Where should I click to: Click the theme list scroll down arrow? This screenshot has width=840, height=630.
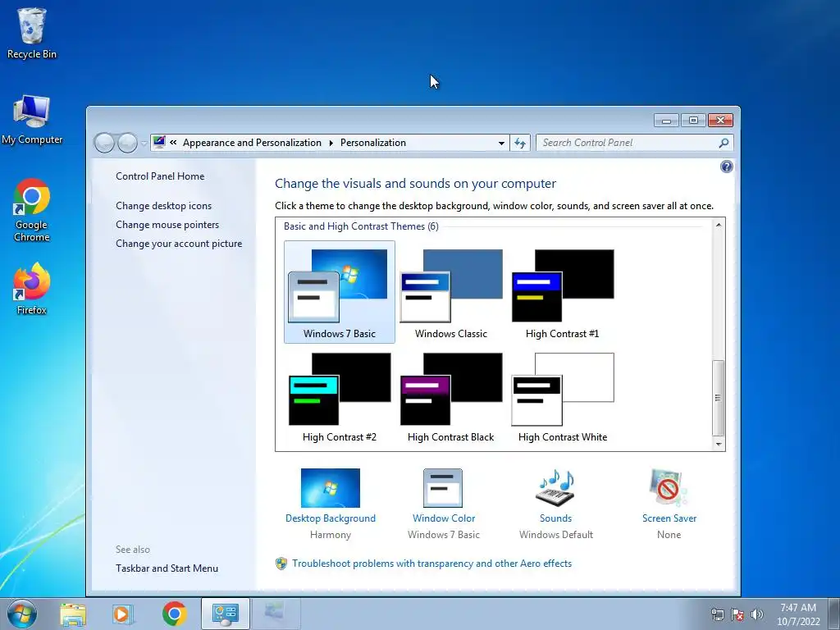(x=719, y=444)
